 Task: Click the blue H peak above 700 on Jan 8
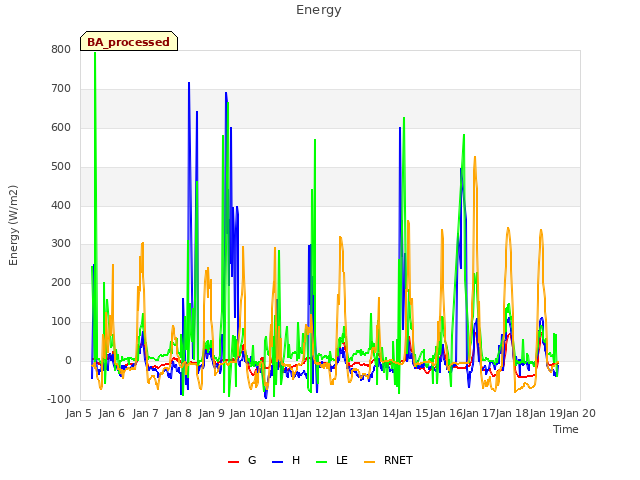(x=189, y=83)
